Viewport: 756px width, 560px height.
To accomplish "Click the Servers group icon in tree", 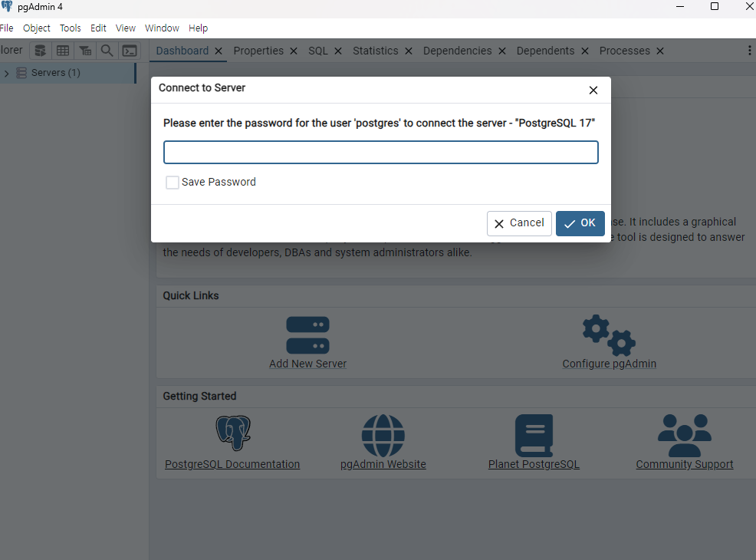I will (x=21, y=73).
